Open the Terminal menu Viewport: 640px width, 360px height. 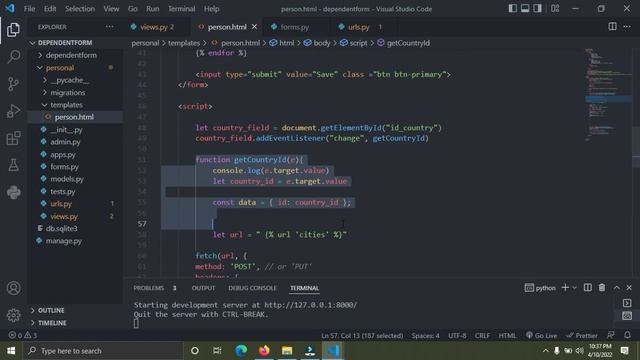tap(181, 9)
